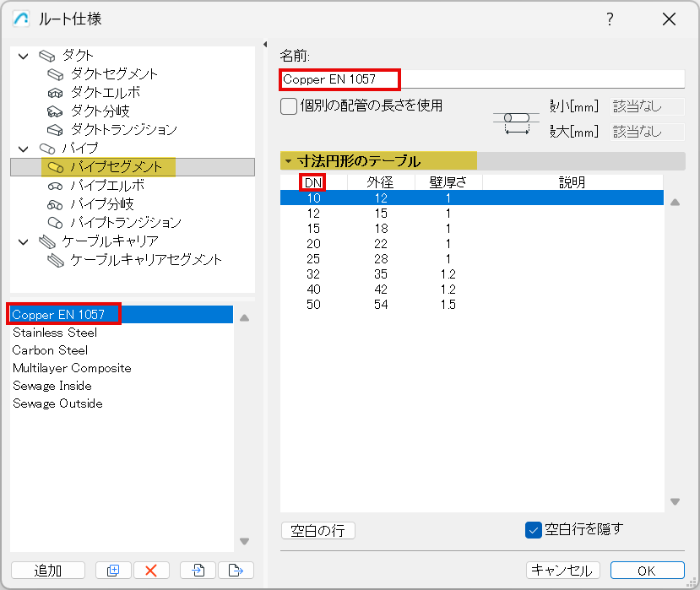Click the 壁厚さ column header
The image size is (700, 590).
coord(448,182)
